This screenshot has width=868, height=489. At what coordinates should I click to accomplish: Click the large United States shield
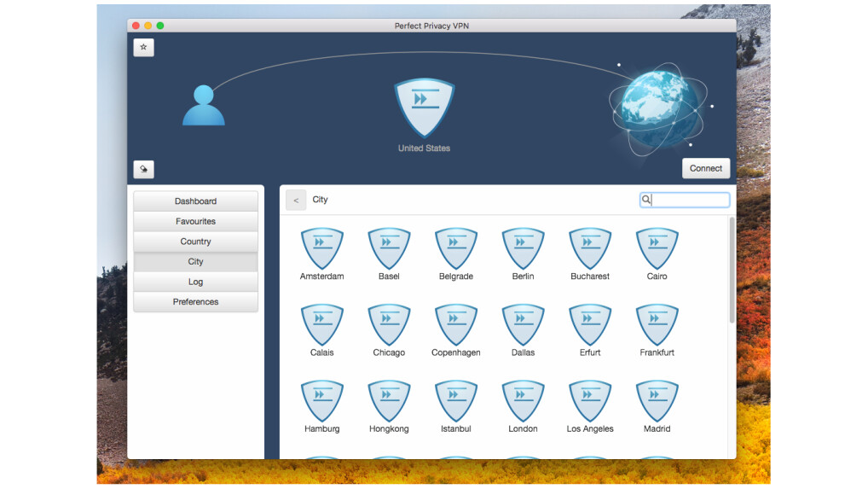(424, 108)
